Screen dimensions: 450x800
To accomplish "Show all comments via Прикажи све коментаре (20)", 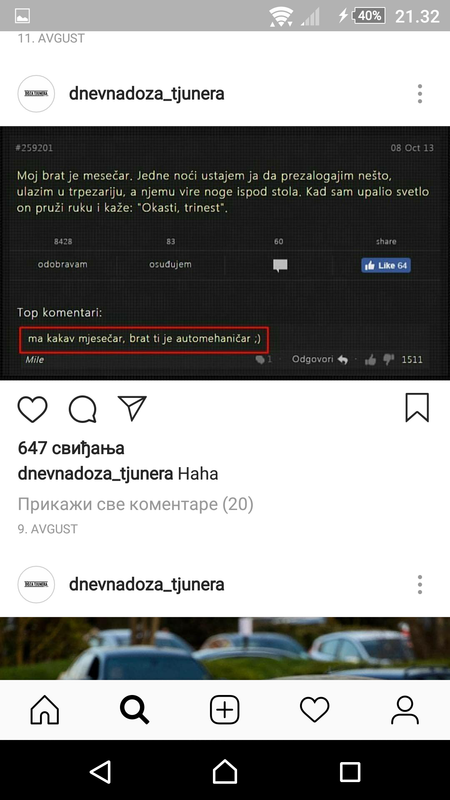I will (136, 505).
